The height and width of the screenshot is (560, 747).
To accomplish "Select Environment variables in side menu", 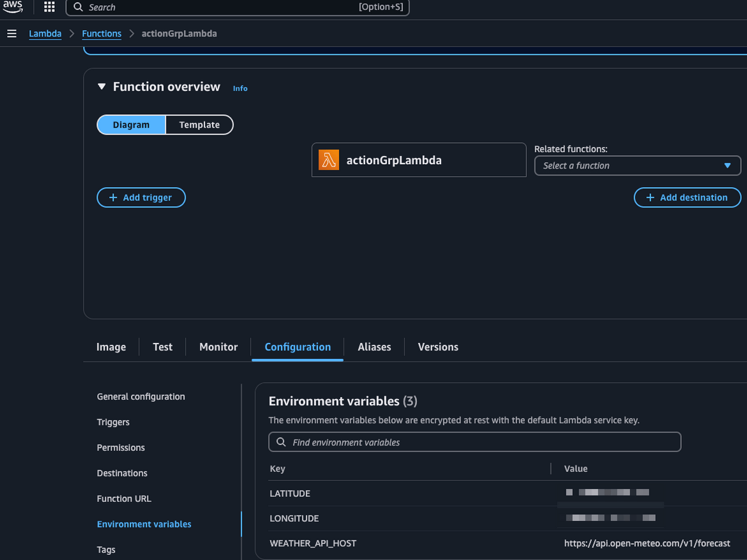I will pos(144,524).
